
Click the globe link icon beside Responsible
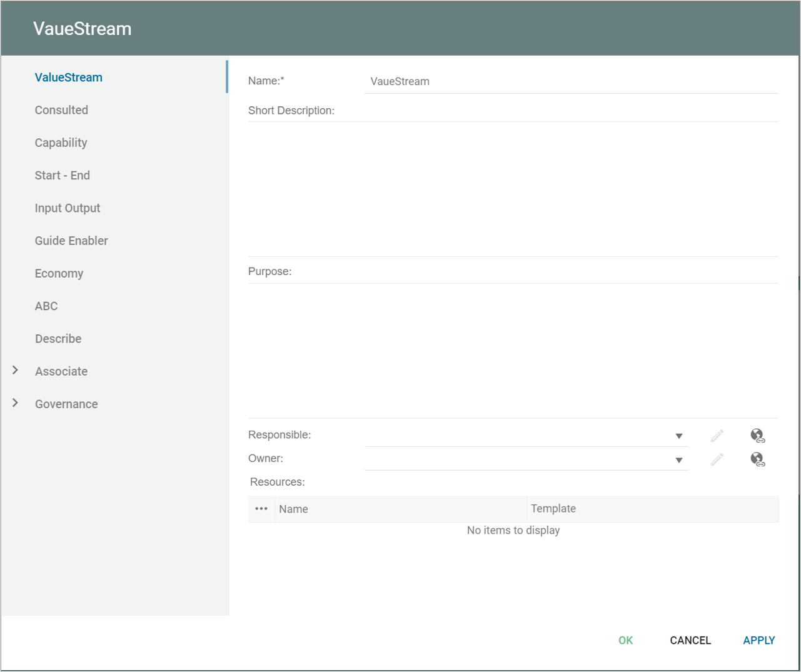coord(757,436)
